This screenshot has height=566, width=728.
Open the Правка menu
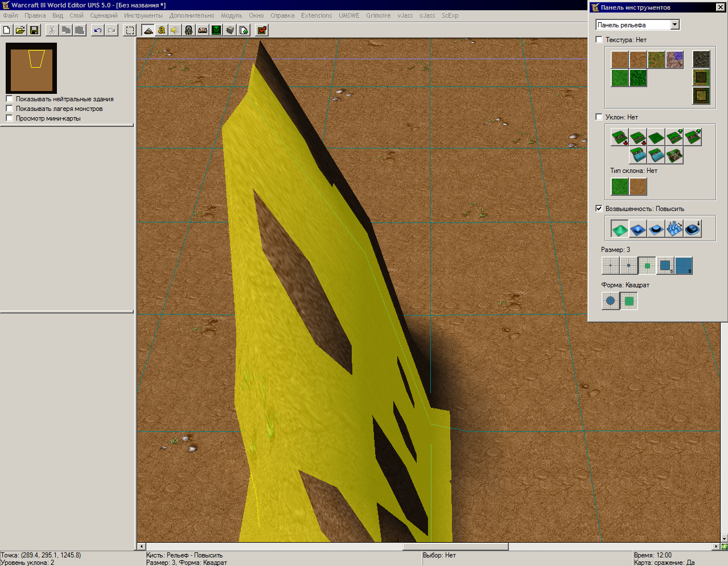tap(35, 15)
